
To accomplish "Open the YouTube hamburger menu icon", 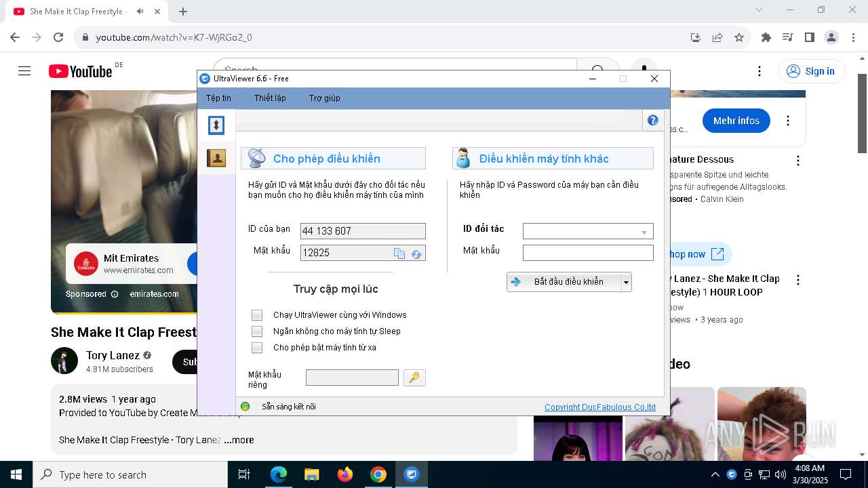I will pyautogui.click(x=24, y=71).
